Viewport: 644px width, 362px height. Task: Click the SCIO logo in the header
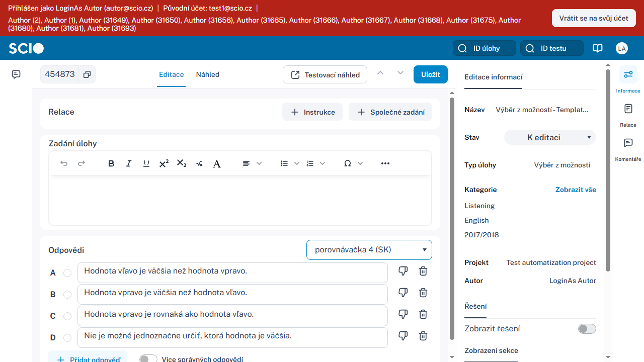coord(26,48)
